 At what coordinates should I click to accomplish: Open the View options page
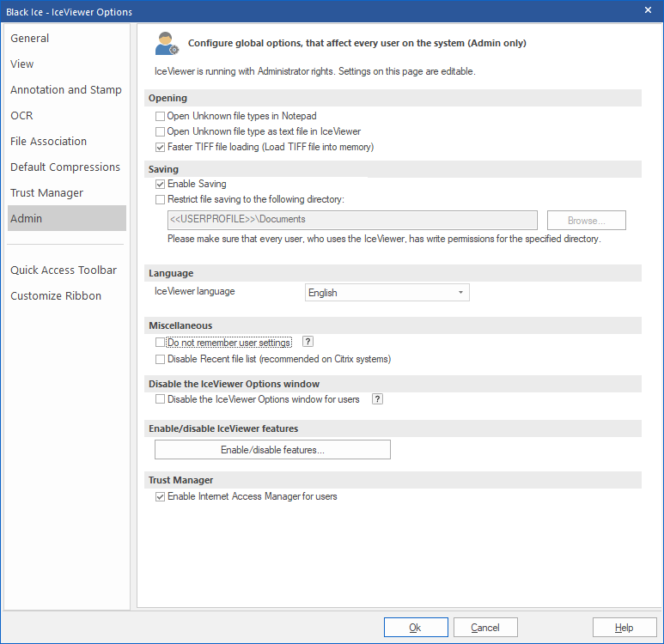pyautogui.click(x=67, y=64)
